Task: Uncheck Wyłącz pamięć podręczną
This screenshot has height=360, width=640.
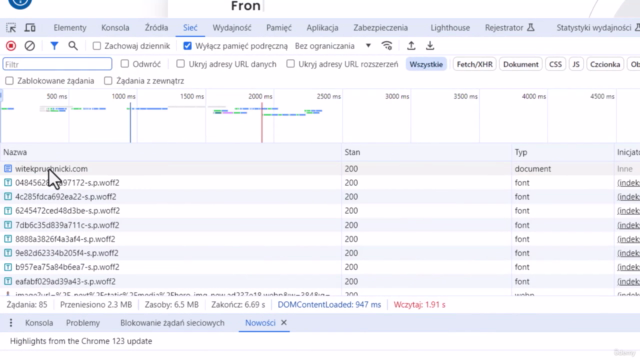Action: click(x=187, y=46)
